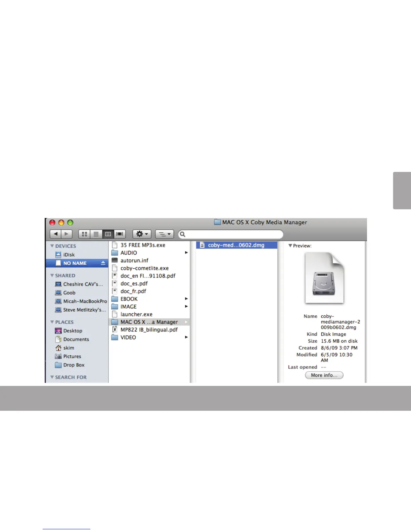Select the AUDIO folder
The height and width of the screenshot is (532, 411).
point(150,253)
